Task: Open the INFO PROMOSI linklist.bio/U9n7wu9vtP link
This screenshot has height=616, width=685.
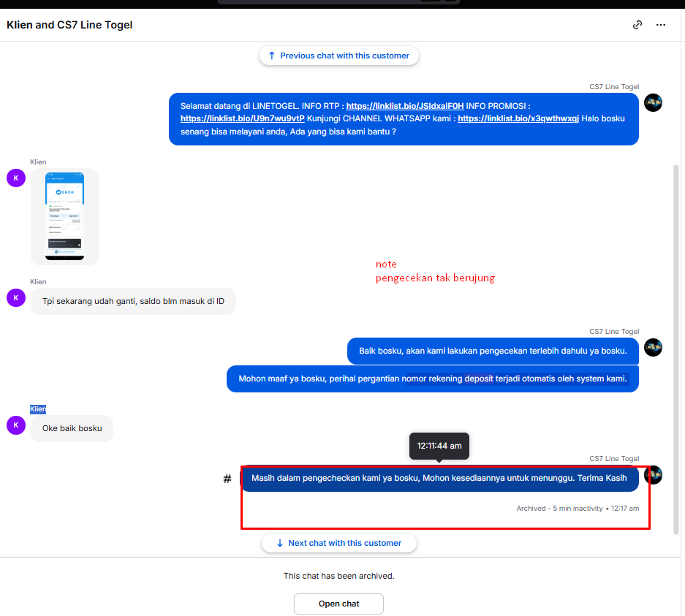Action: point(243,118)
